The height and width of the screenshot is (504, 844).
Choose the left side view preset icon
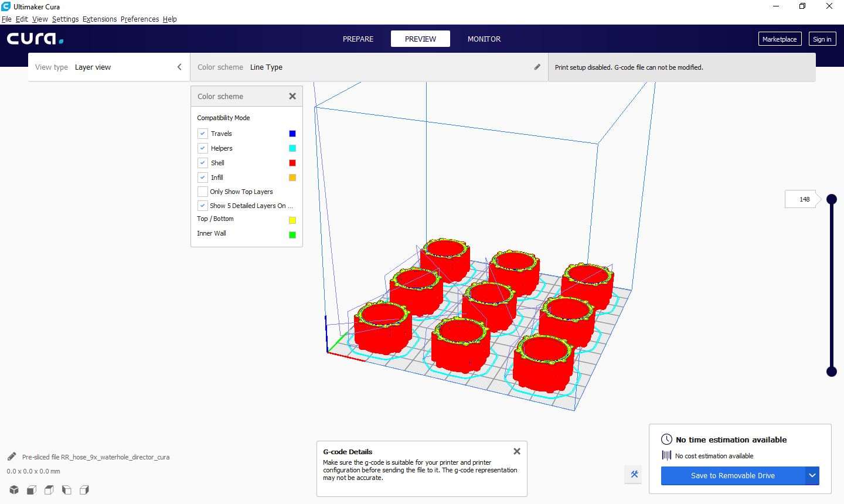(x=67, y=490)
